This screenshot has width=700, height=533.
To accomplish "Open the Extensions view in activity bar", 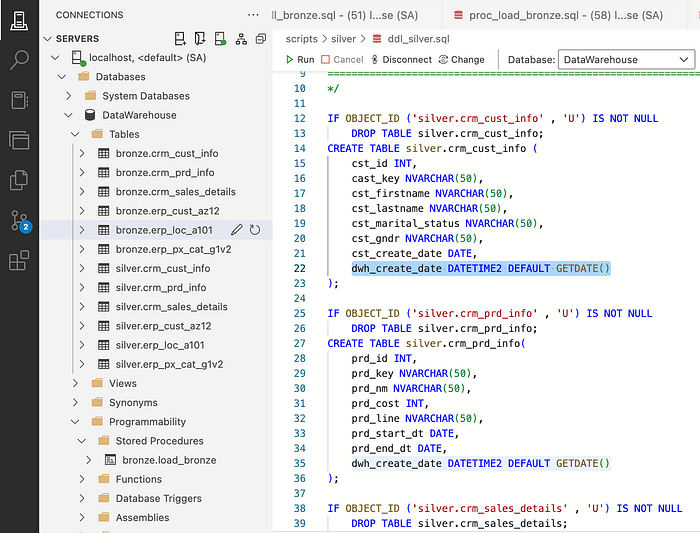I will (x=19, y=262).
